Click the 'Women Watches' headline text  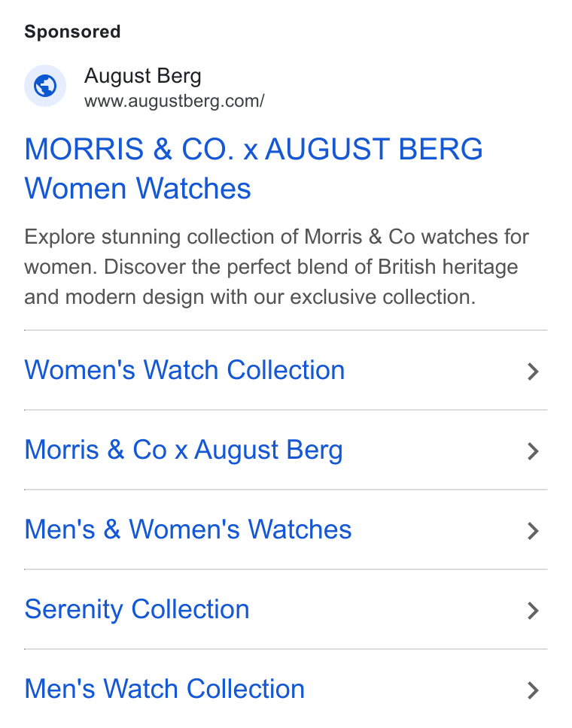click(x=138, y=189)
